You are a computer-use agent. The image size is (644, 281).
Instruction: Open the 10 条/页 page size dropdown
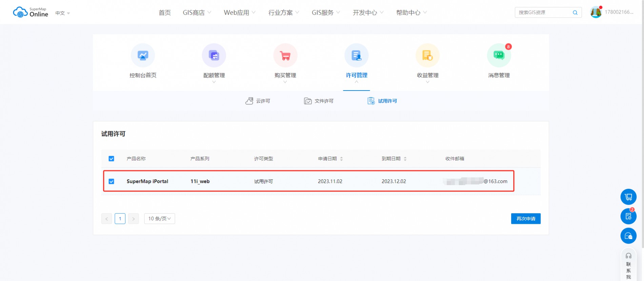[160, 219]
